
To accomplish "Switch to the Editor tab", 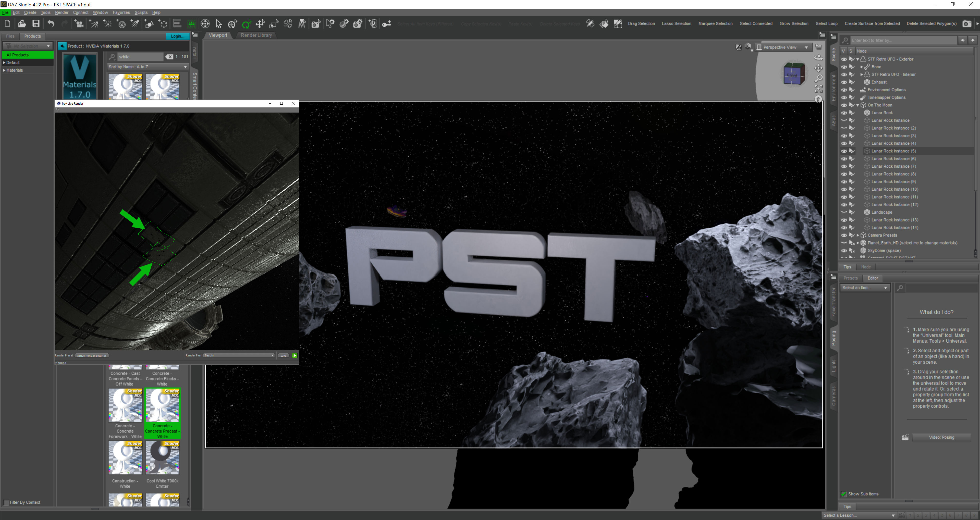I will click(x=873, y=278).
